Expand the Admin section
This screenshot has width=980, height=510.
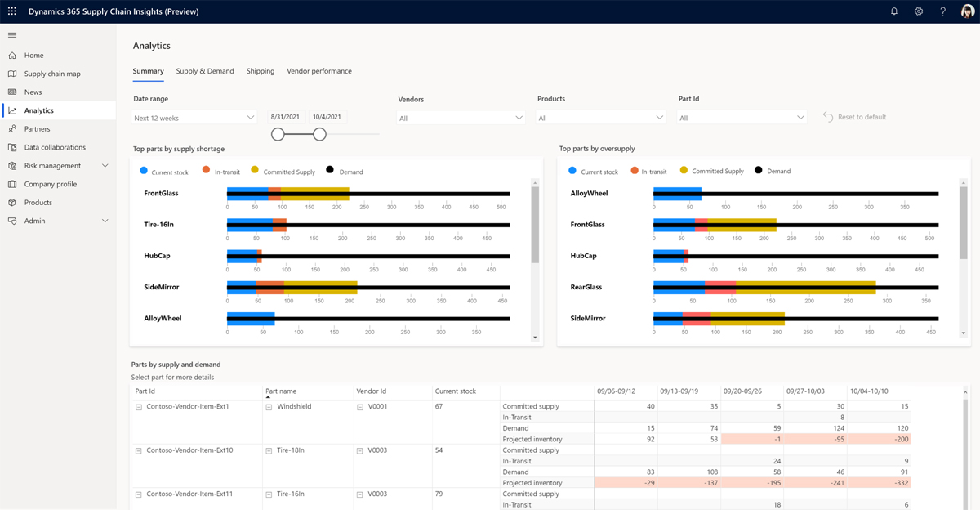click(105, 220)
